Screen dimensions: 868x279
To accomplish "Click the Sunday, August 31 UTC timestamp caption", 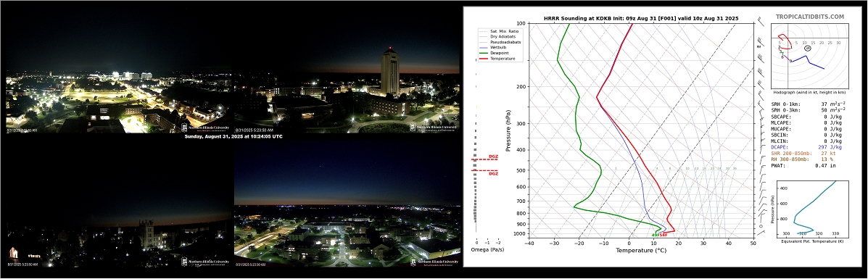I will tap(233, 136).
